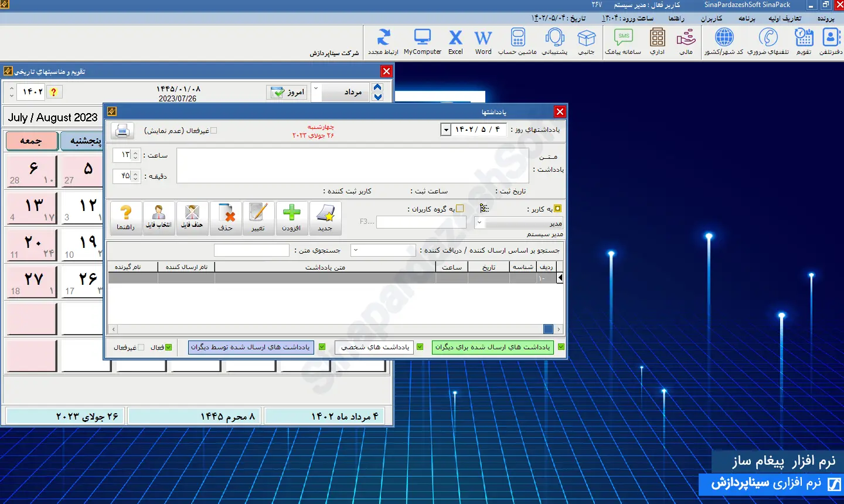Screen dimensions: 844x504
Task: Toggle یادداشت های شخصی checkbox
Action: (420, 347)
